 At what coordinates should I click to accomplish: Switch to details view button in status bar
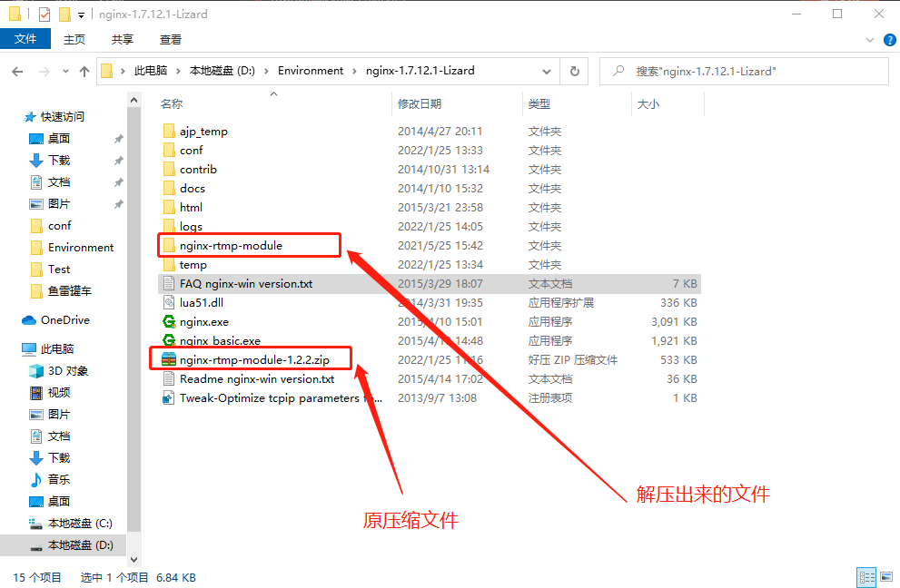(866, 577)
